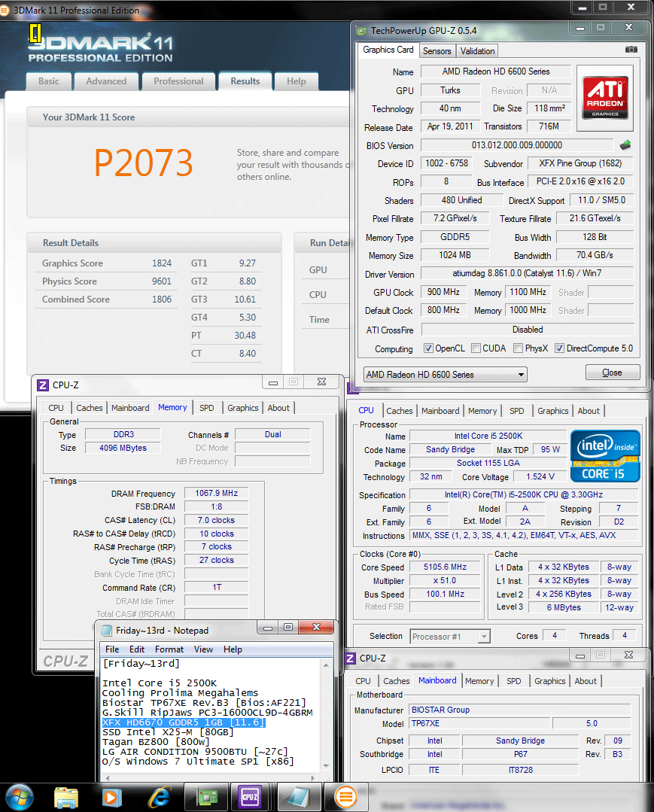The height and width of the screenshot is (812, 654).
Task: Click the Physics Score 9601 row
Action: 106,281
